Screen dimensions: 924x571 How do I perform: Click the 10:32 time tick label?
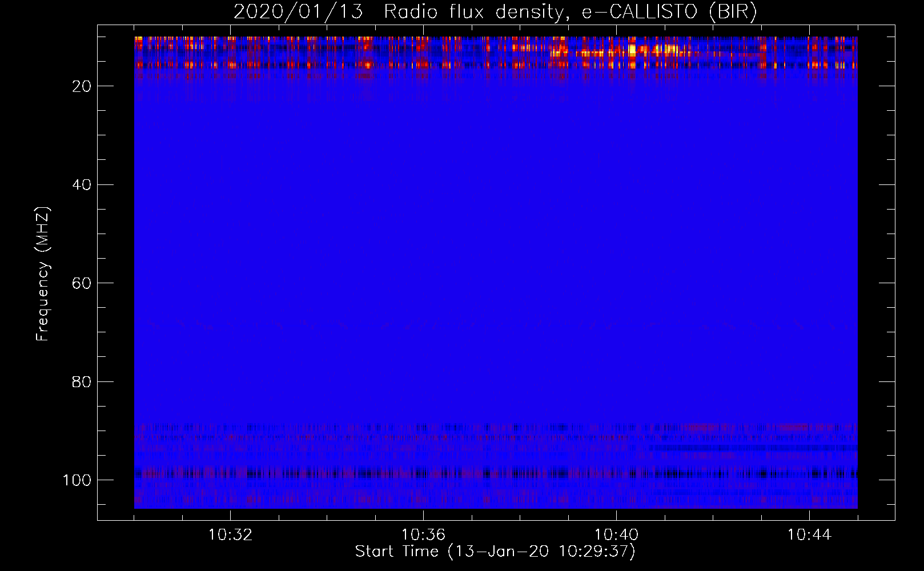pos(230,535)
